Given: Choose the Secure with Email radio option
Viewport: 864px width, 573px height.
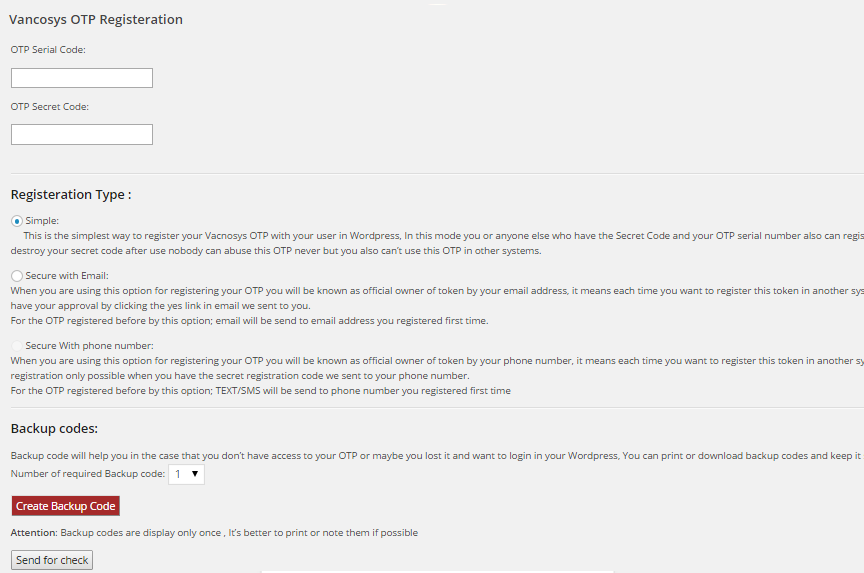Looking at the screenshot, I should tap(16, 276).
